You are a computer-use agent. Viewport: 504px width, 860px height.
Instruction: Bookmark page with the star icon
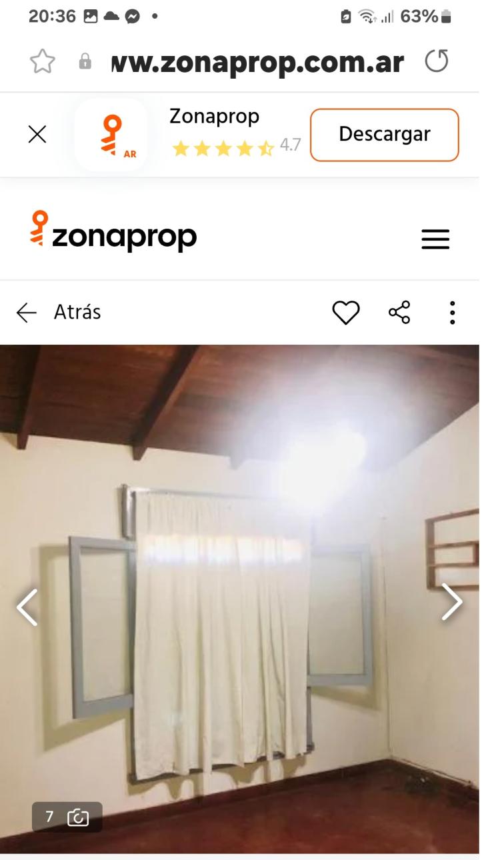tap(41, 62)
